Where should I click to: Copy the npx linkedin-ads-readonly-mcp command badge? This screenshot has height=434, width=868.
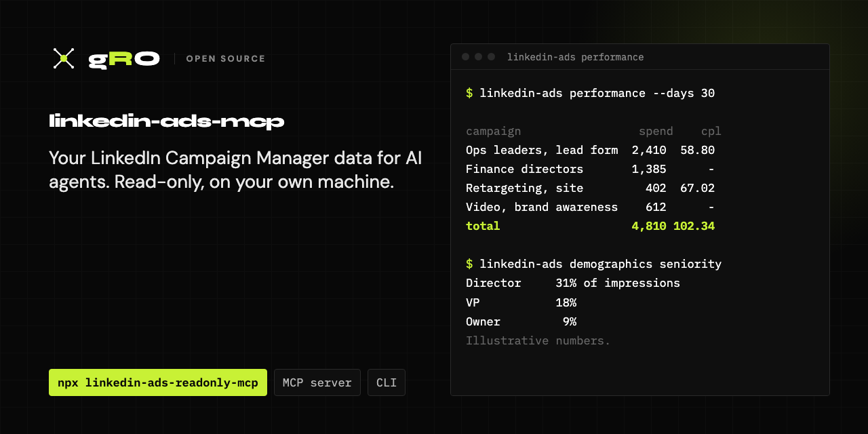(x=158, y=382)
